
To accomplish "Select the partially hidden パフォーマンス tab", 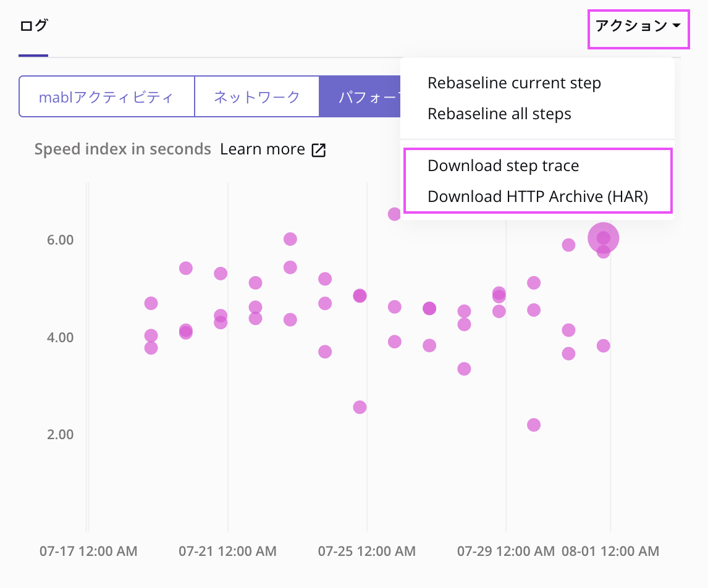I will click(x=360, y=97).
